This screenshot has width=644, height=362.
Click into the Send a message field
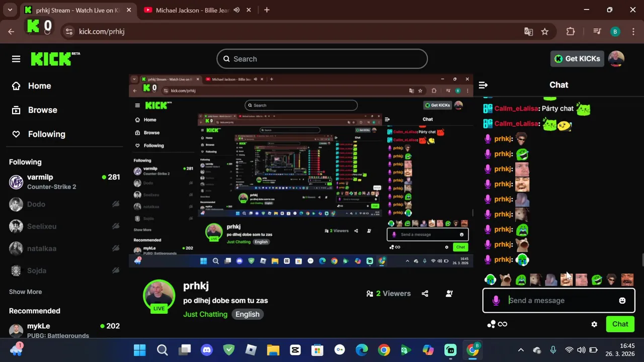point(558,301)
